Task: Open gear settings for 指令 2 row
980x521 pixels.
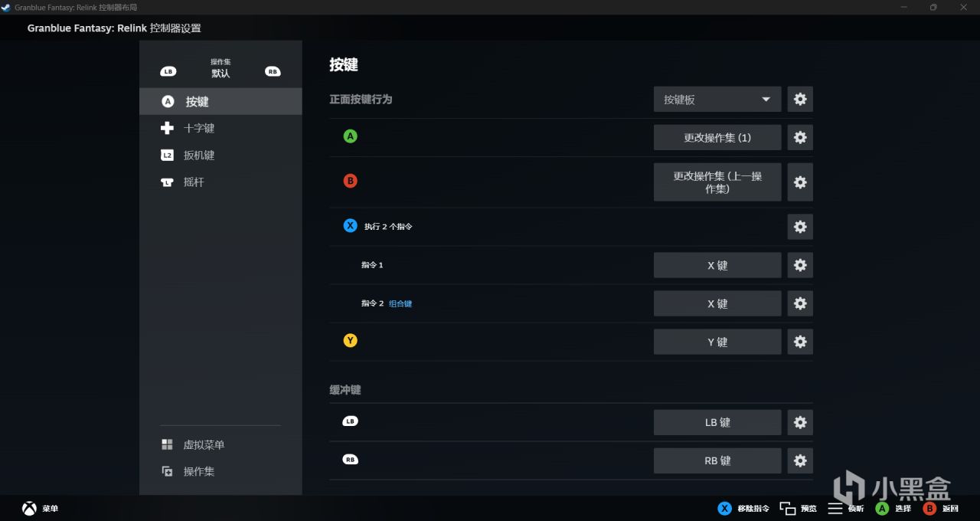Action: point(800,303)
